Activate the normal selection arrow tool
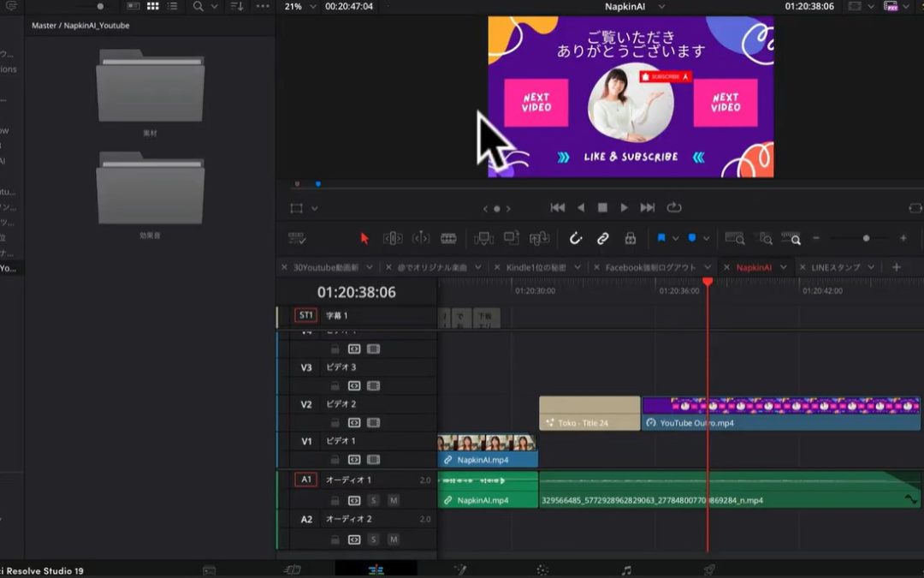Image resolution: width=924 pixels, height=578 pixels. coord(363,238)
